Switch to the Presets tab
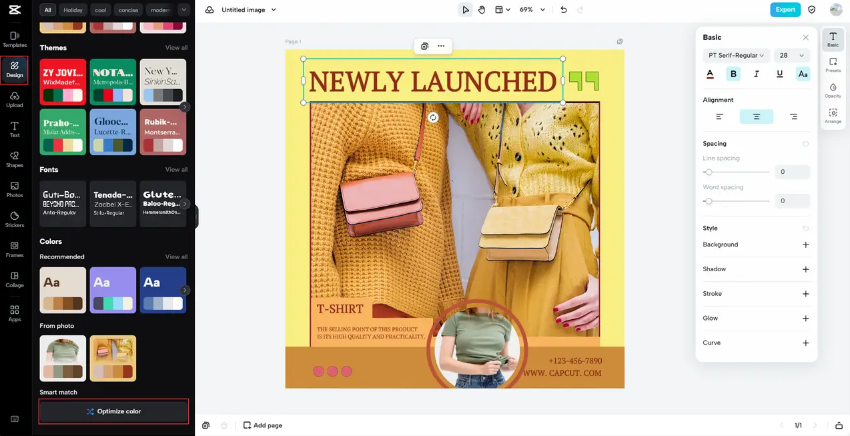The width and height of the screenshot is (850, 436). click(x=833, y=65)
